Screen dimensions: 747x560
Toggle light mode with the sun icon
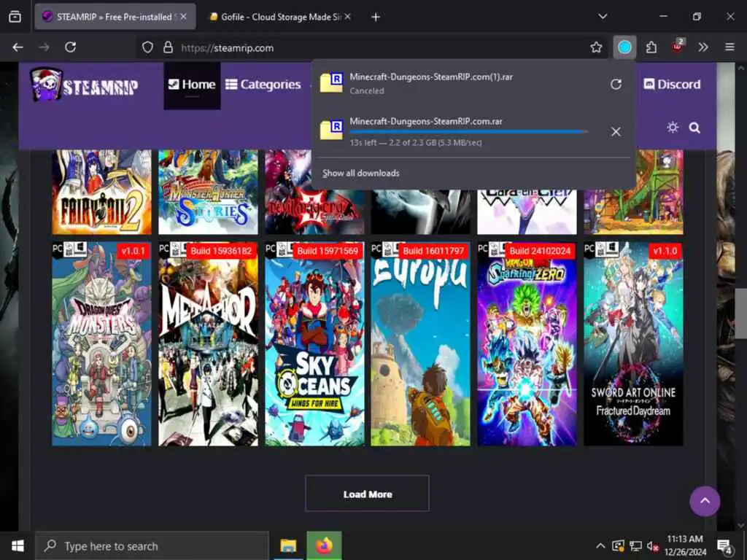[x=673, y=128]
